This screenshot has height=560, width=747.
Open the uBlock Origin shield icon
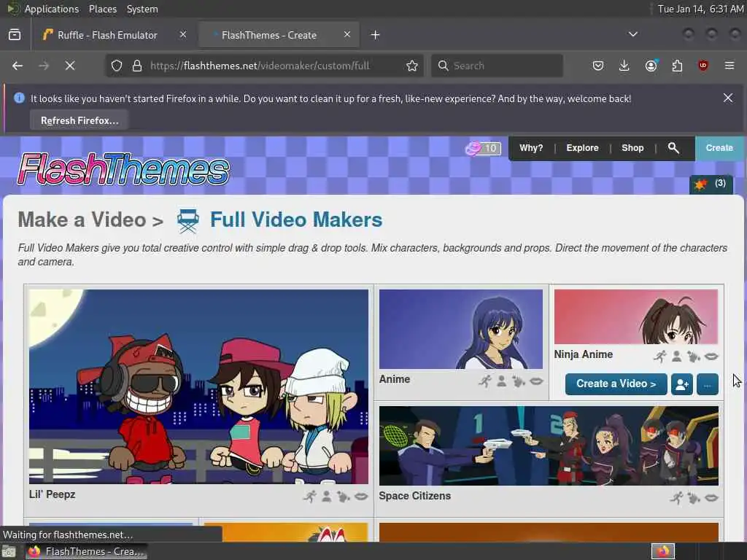click(x=703, y=66)
